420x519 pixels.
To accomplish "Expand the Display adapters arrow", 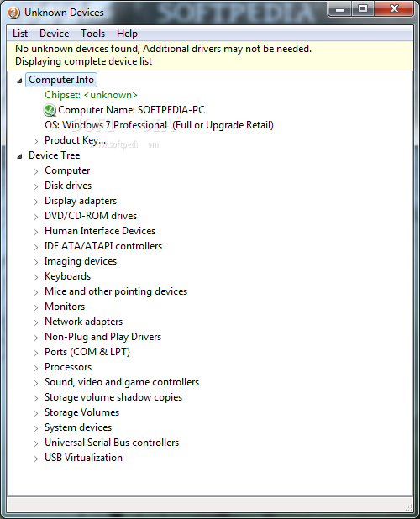I will pyautogui.click(x=35, y=202).
